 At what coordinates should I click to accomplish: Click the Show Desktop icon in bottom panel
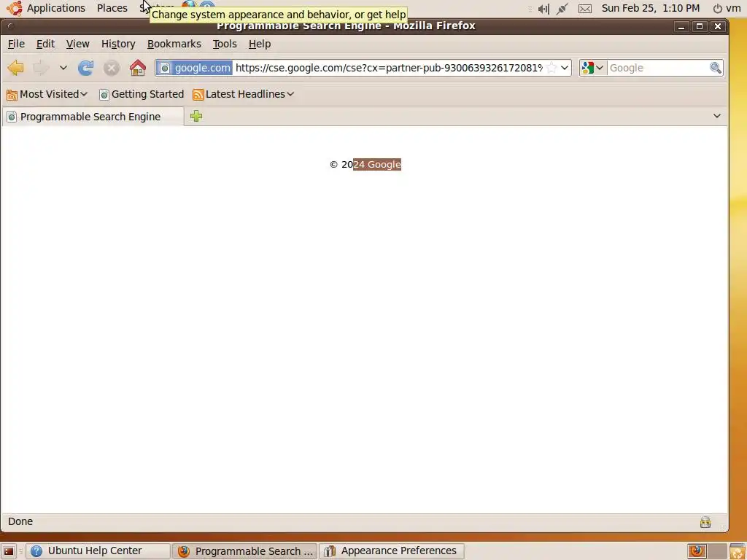coord(9,551)
